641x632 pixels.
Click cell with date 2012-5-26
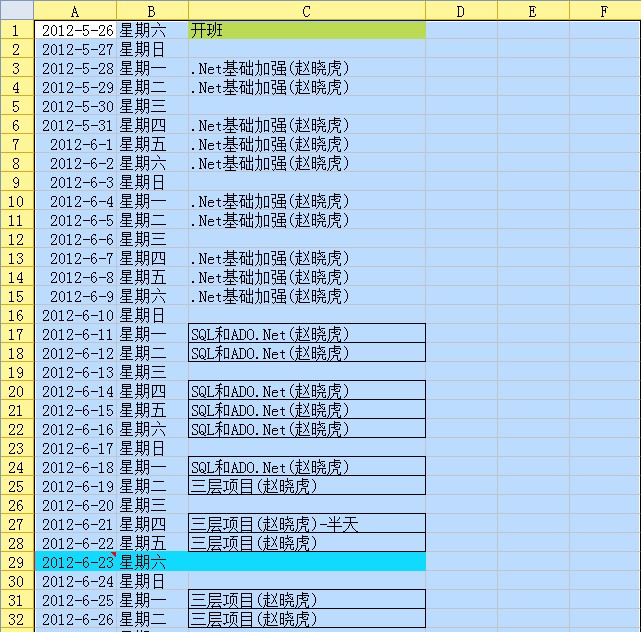75,30
